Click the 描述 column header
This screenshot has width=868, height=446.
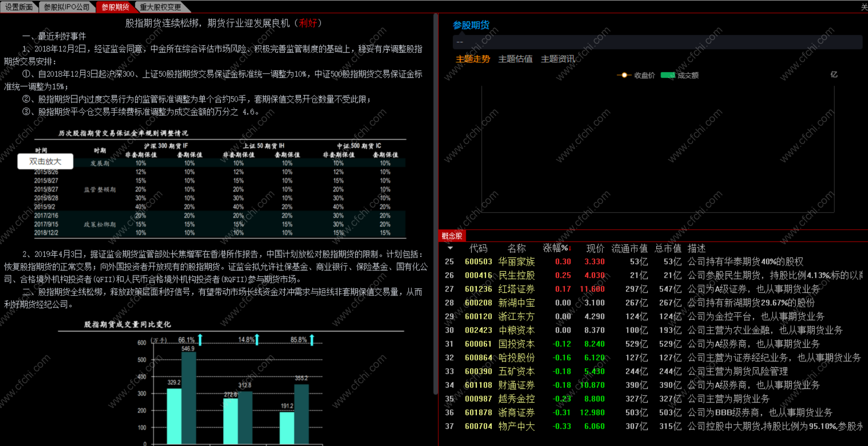[x=697, y=248]
